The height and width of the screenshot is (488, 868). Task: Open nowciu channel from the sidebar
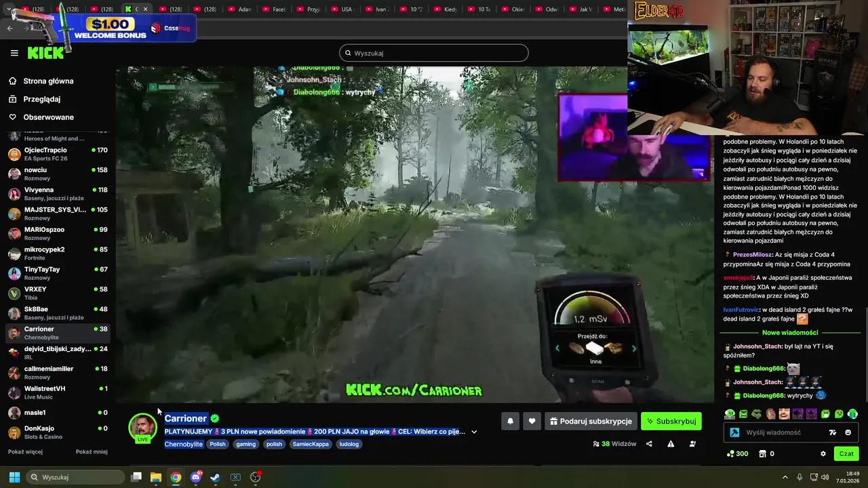pyautogui.click(x=58, y=174)
